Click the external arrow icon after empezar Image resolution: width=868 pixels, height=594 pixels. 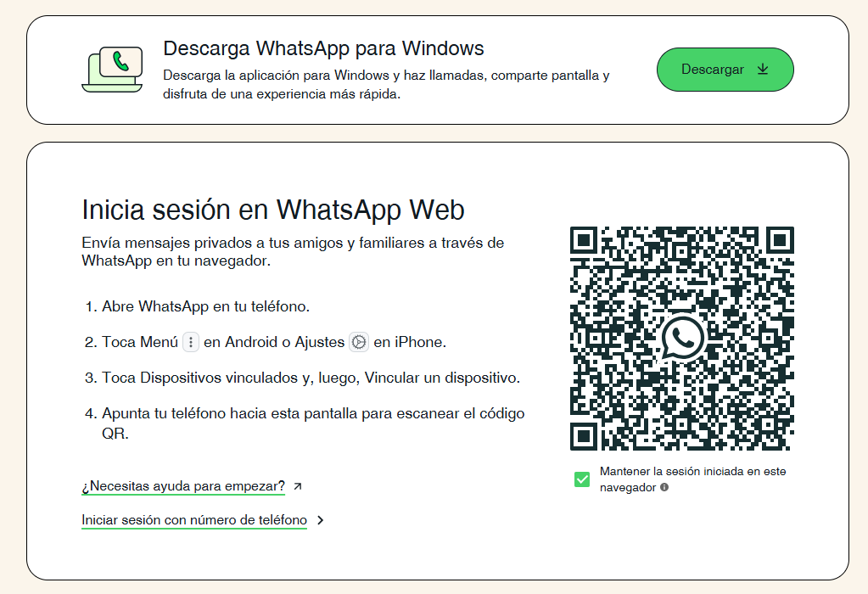[298, 486]
